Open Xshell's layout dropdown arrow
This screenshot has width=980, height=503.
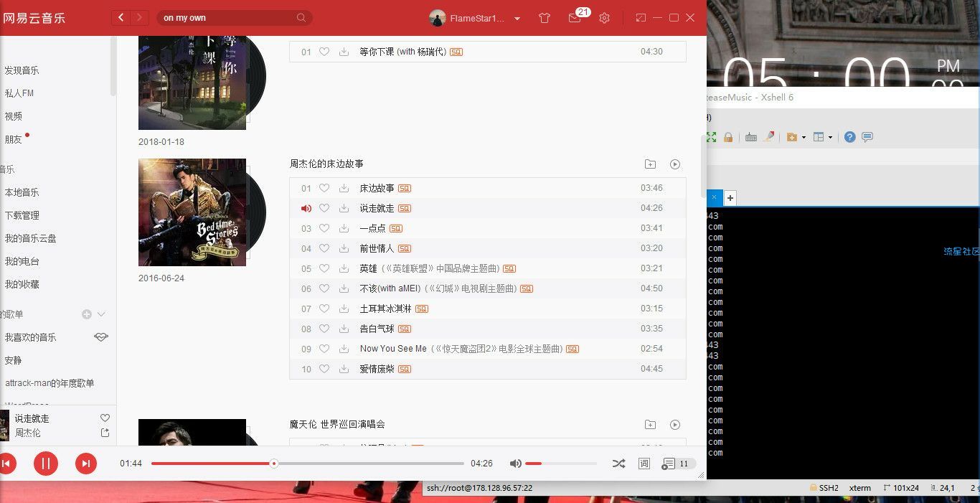coord(830,137)
